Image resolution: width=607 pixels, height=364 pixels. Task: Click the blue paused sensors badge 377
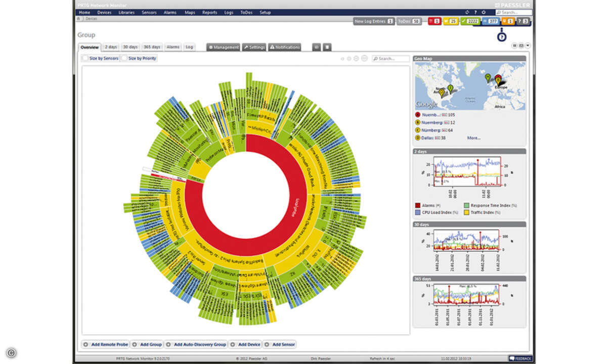click(490, 21)
